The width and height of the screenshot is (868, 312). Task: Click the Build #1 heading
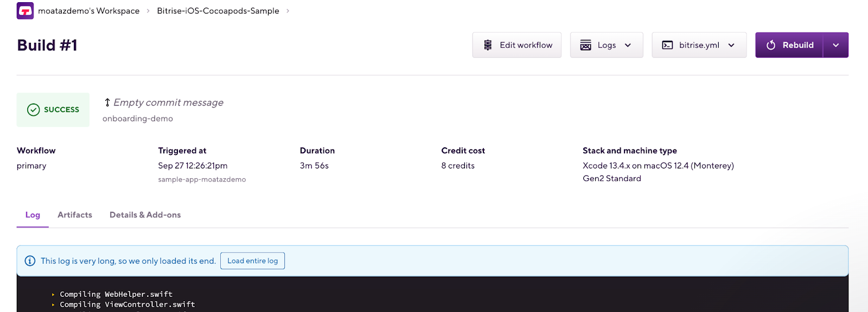click(47, 45)
